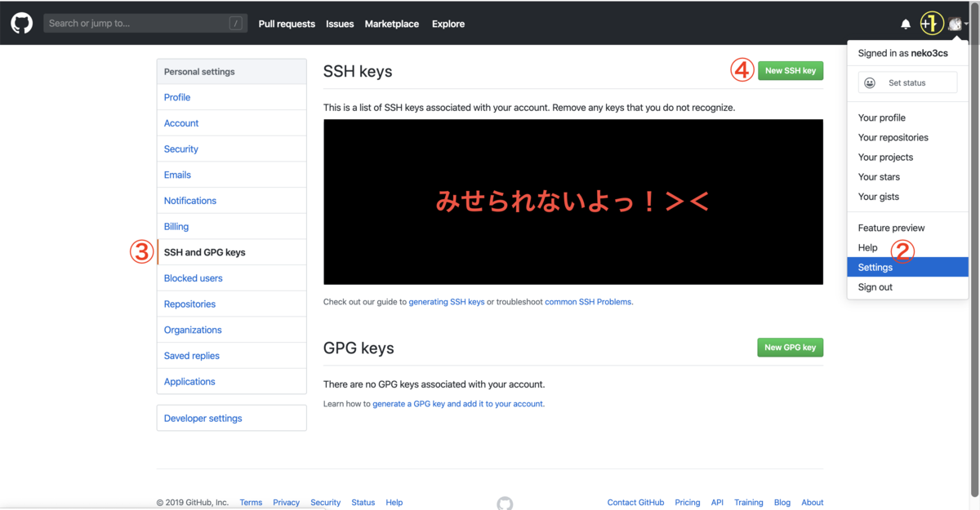Click the no GPG keys associated message

coord(434,384)
